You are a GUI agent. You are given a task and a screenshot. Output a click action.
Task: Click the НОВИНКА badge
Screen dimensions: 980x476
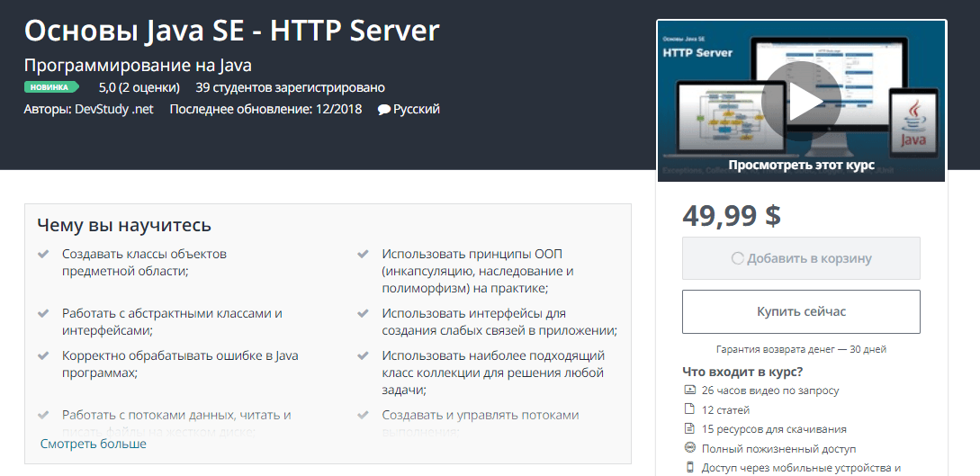pos(51,86)
